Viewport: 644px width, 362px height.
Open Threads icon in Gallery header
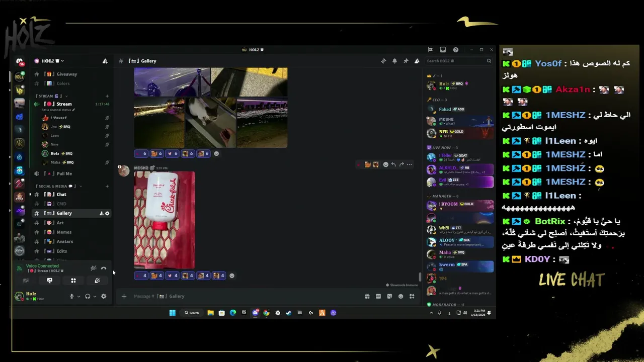(383, 61)
